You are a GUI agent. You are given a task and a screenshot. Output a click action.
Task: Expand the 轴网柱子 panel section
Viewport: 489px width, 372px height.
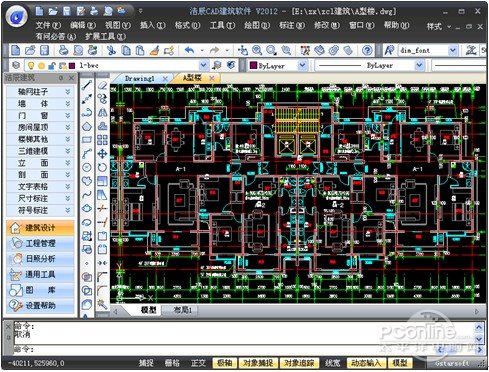40,92
